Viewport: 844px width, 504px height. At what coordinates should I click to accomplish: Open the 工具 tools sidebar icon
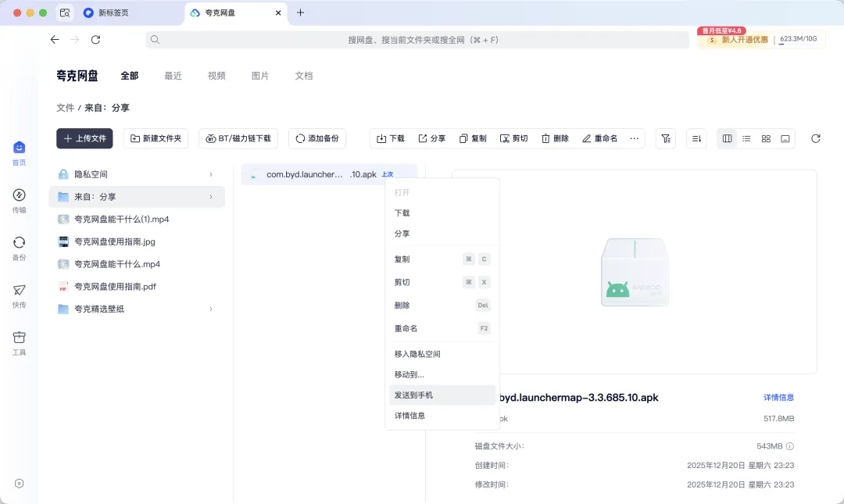19,343
